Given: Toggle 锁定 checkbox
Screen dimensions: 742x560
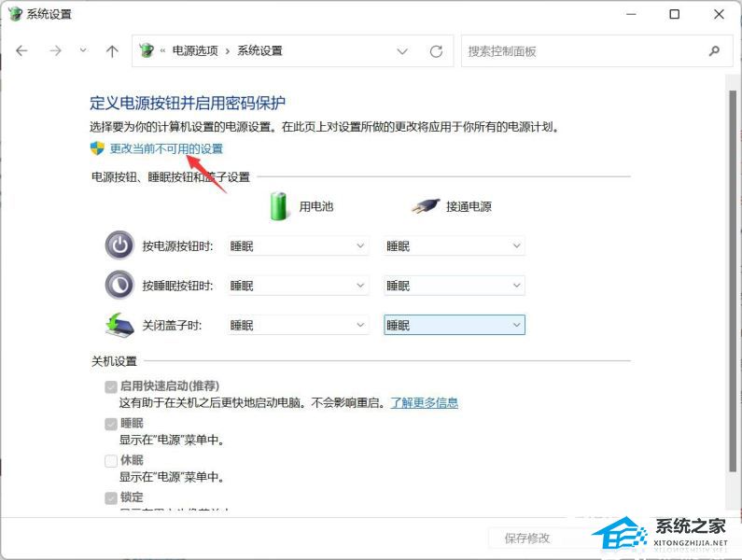Looking at the screenshot, I should 111,498.
